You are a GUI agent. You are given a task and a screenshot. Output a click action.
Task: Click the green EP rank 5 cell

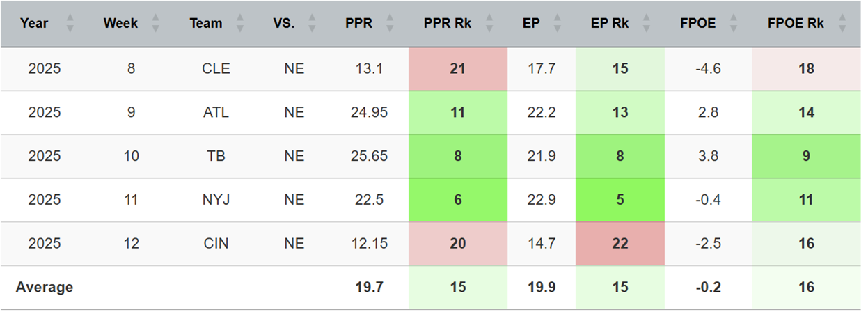(619, 200)
